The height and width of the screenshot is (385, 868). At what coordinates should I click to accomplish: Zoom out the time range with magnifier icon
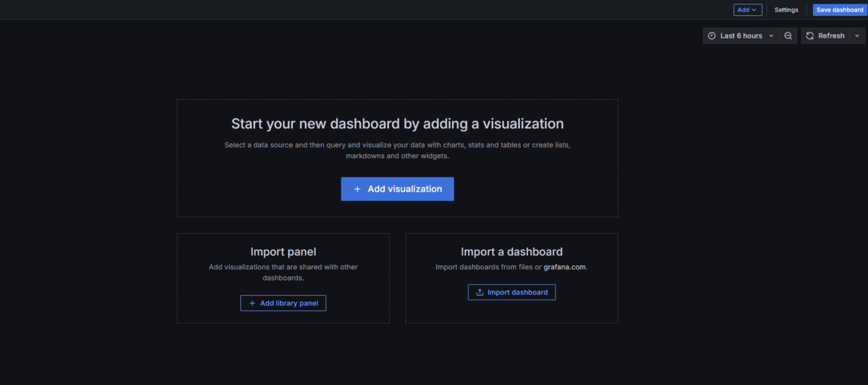(788, 35)
